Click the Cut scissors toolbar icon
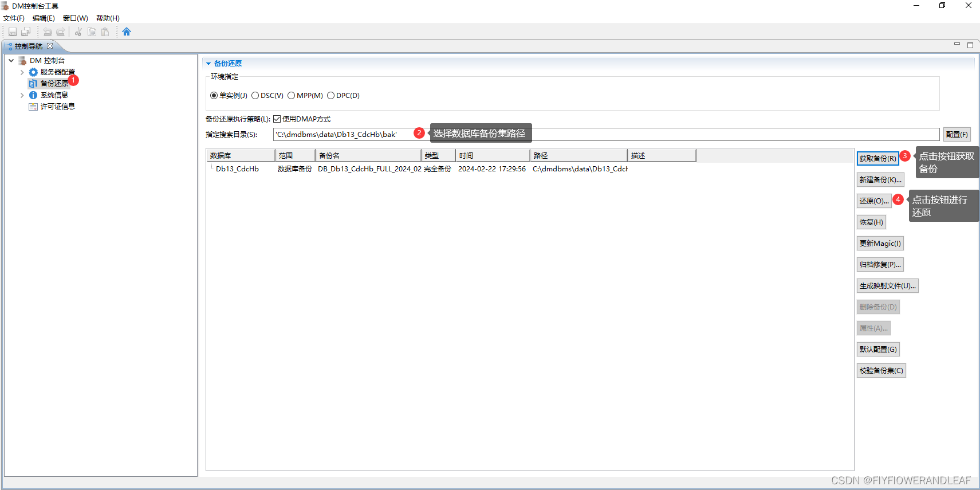980x490 pixels. pyautogui.click(x=78, y=32)
